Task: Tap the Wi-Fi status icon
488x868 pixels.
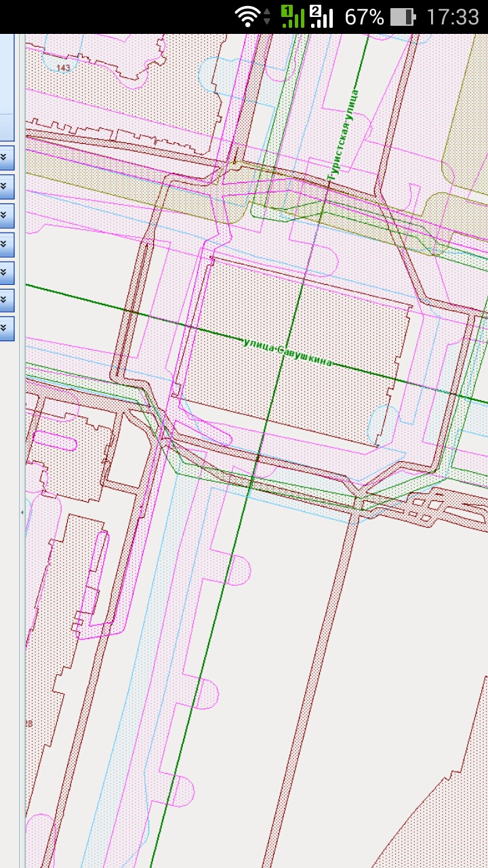Action: click(248, 16)
